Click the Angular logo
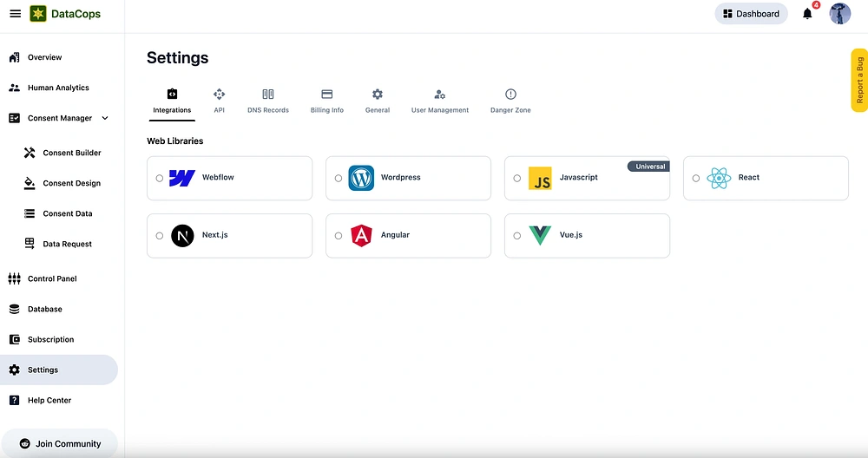This screenshot has width=868, height=458. 361,236
